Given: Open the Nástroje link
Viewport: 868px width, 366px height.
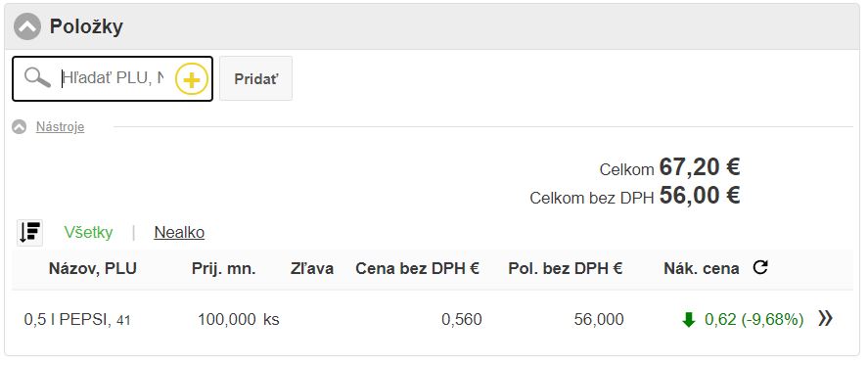Looking at the screenshot, I should point(61,127).
